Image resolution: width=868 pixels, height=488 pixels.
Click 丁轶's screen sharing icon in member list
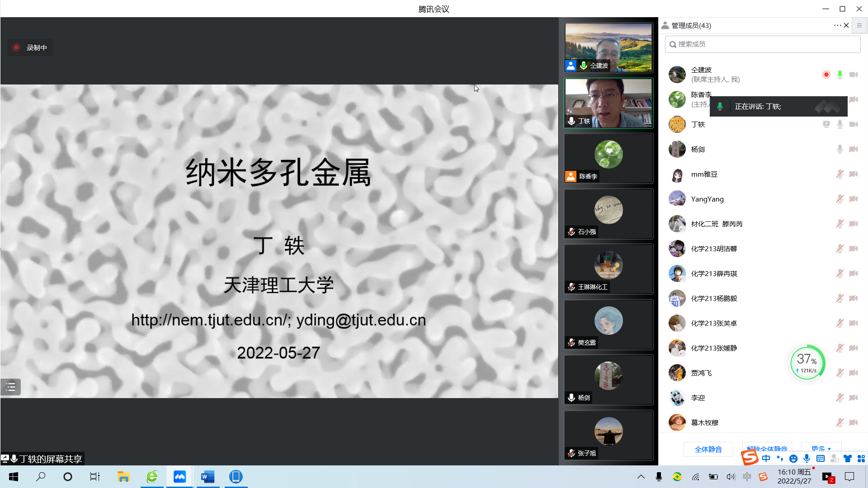point(826,124)
